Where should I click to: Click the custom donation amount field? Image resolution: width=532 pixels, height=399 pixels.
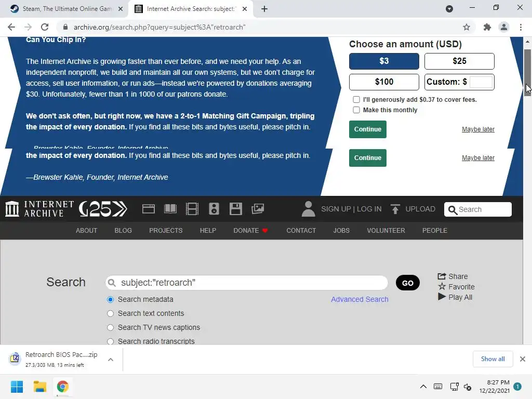tap(481, 82)
